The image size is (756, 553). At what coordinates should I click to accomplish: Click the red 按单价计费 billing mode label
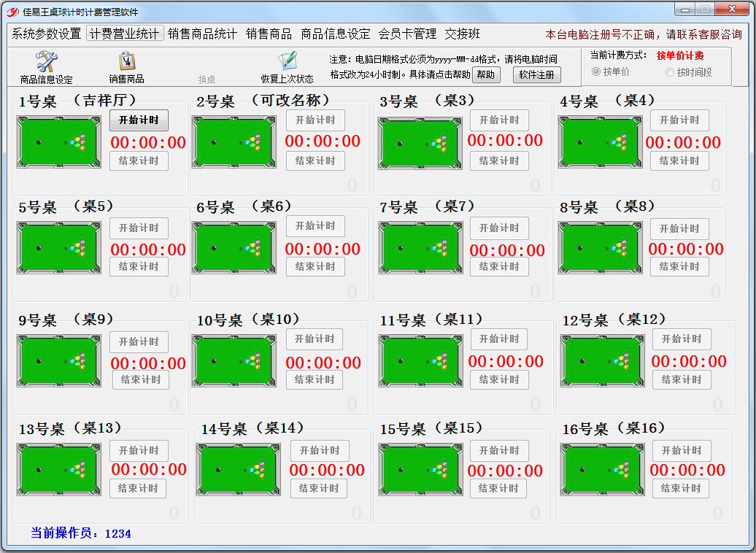(680, 55)
